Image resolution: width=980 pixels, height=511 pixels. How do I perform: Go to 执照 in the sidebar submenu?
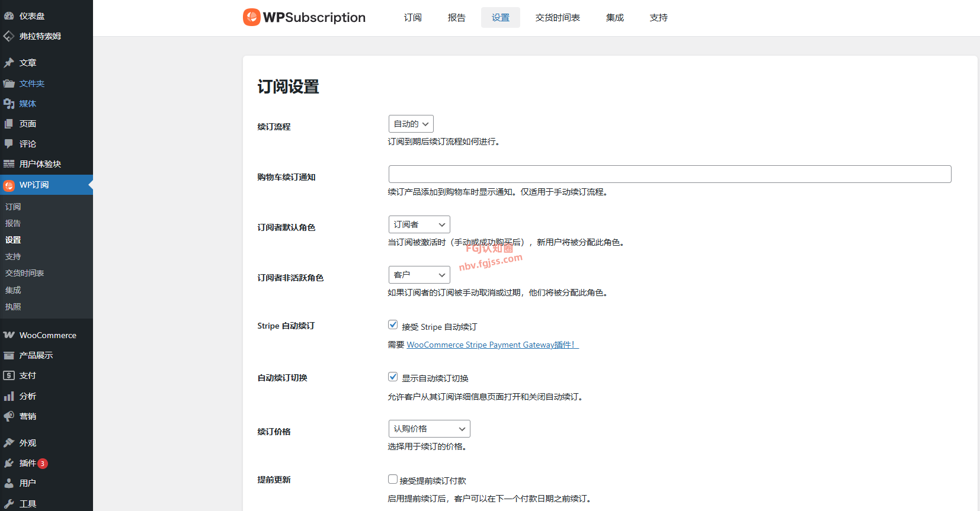[x=13, y=307]
